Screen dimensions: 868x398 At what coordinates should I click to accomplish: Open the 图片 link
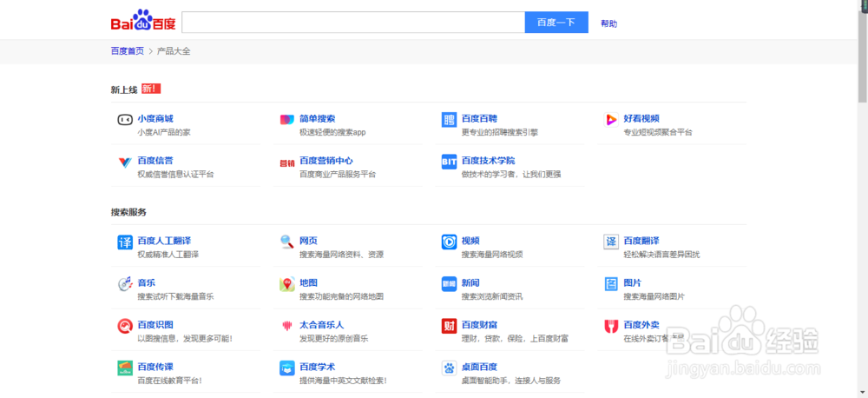point(633,282)
